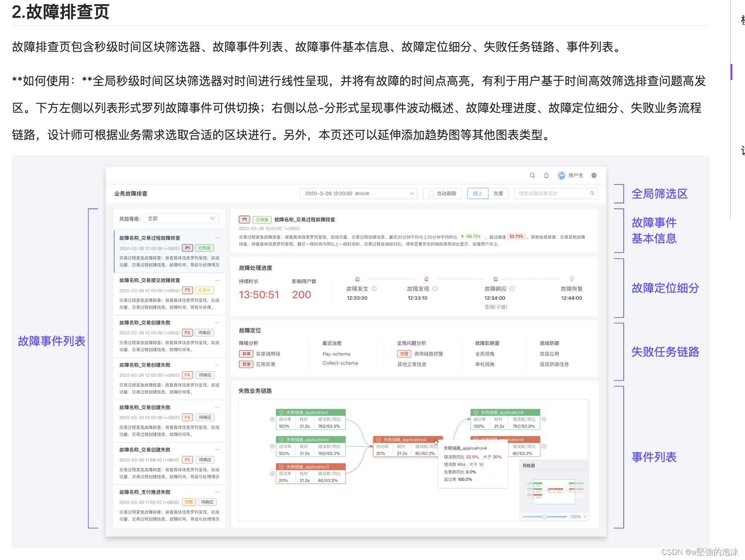Image resolution: width=745 pixels, height=560 pixels.
Task: Expand the plus button left of application2
Action: [x=272, y=446]
